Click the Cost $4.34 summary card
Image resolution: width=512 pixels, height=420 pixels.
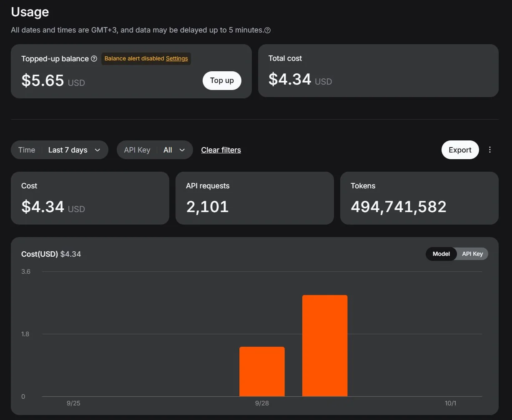pos(90,198)
